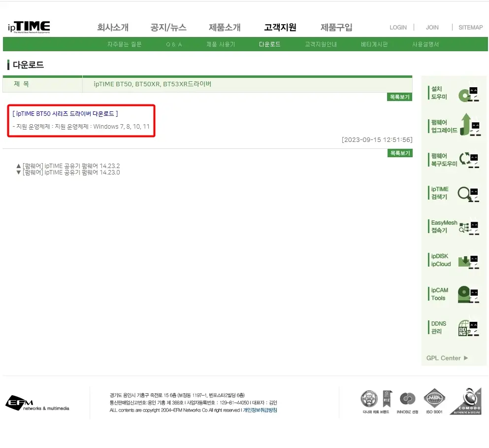This screenshot has width=489, height=448.
Task: Open 공지/뉴스 main menu
Action: click(x=168, y=28)
